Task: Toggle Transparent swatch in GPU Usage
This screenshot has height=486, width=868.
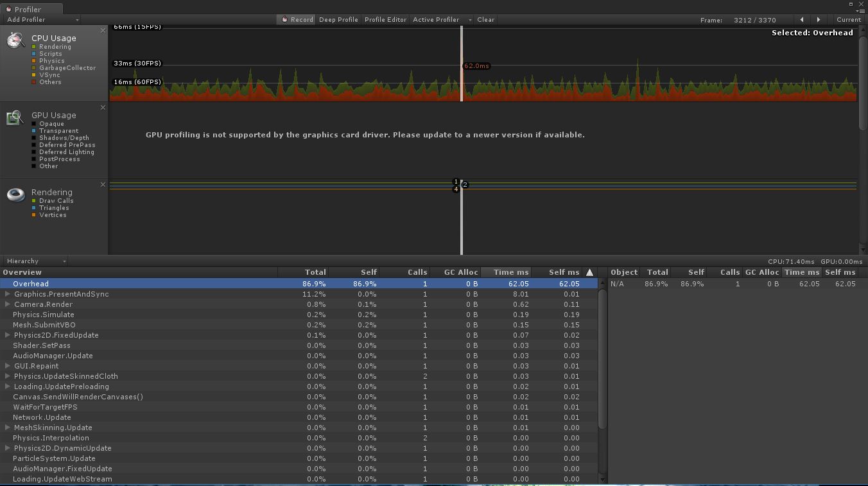Action: [x=34, y=131]
